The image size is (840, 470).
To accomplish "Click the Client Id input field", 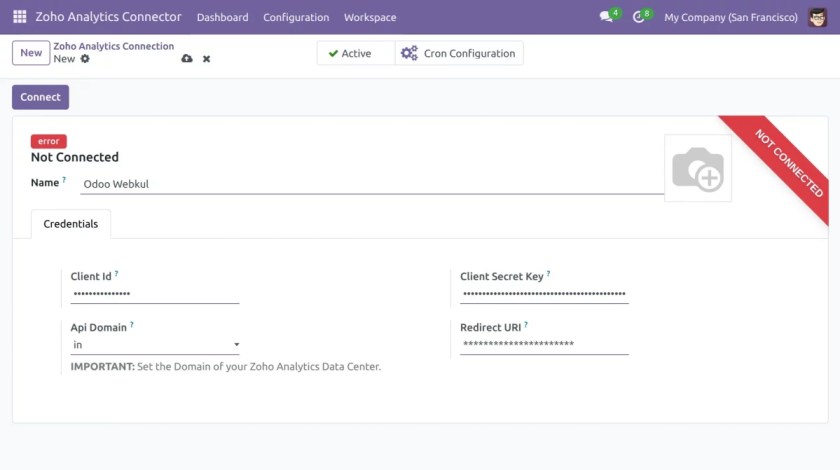I will point(155,294).
